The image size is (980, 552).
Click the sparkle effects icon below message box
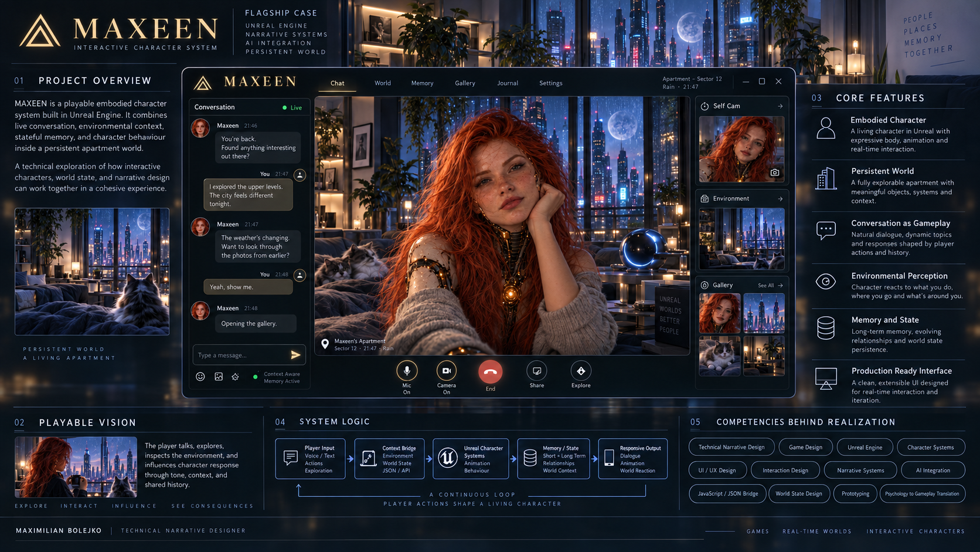235,377
